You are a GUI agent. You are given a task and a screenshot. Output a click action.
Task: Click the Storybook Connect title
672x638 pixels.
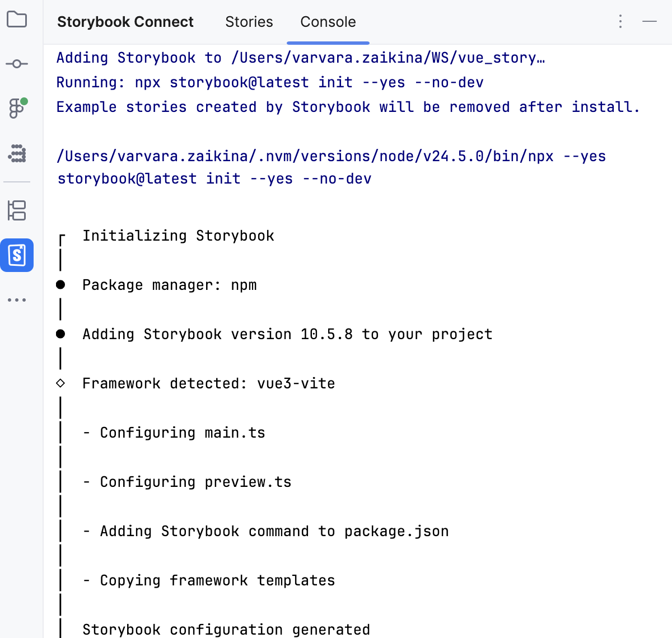pos(125,22)
